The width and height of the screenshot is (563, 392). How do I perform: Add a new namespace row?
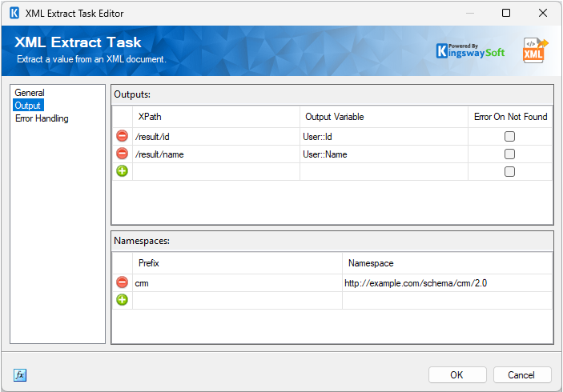[122, 300]
